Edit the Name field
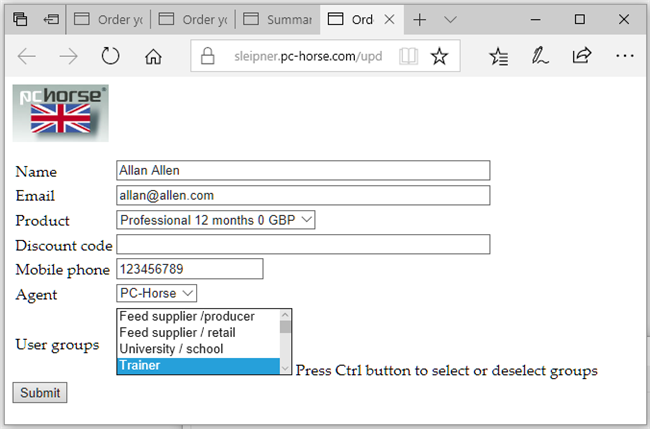 [x=303, y=170]
